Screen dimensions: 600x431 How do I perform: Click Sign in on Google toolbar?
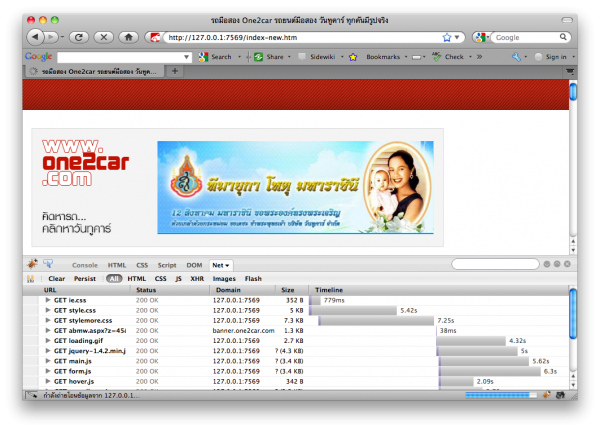[x=551, y=57]
